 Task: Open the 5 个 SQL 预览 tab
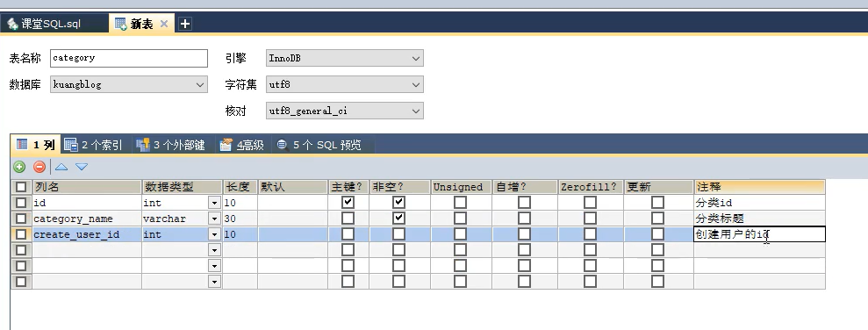point(319,145)
